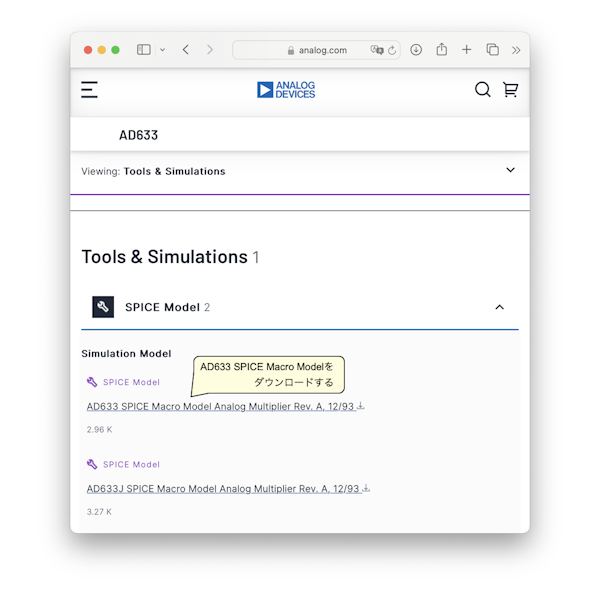Click the translate page icon
This screenshot has height=590, width=600.
(x=376, y=50)
